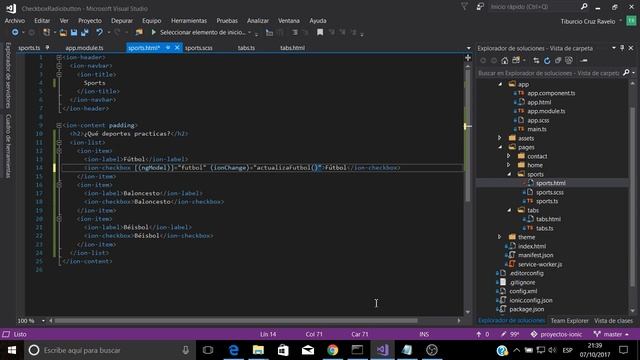Open the Mail app from the taskbar
This screenshot has width=640, height=360.
(308, 350)
